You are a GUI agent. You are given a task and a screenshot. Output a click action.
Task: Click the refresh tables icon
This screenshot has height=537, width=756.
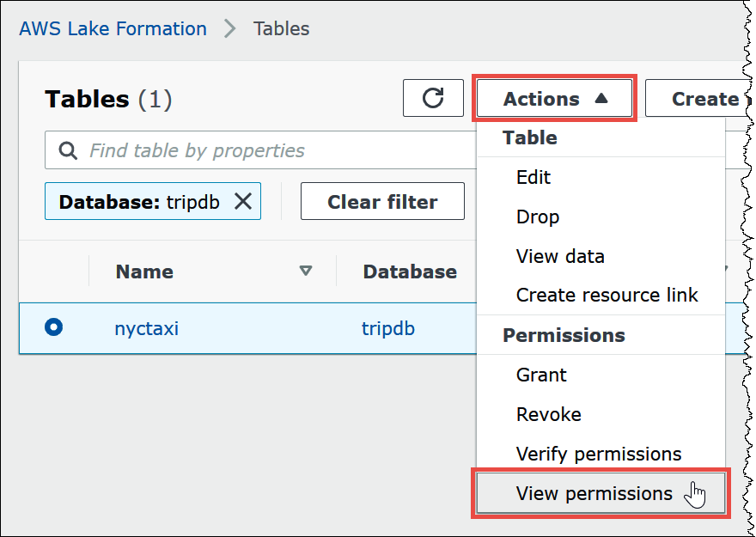[433, 98]
